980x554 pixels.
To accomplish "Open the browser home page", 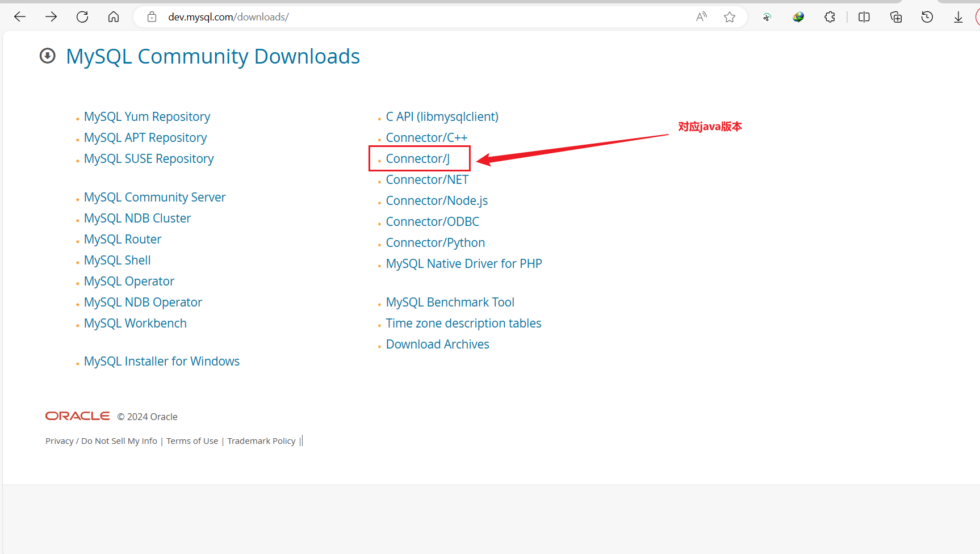I will click(x=114, y=17).
